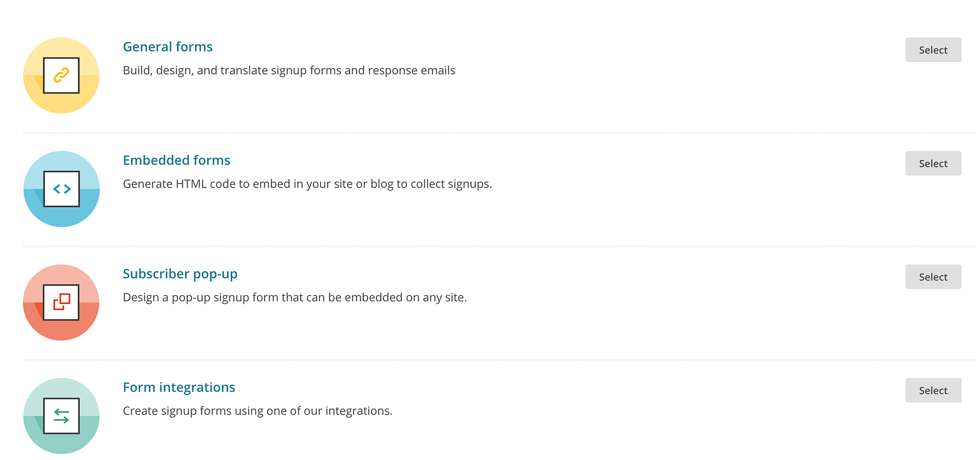Click the 'Create signup forms' integrations description
This screenshot has height=460, width=980.
257,410
